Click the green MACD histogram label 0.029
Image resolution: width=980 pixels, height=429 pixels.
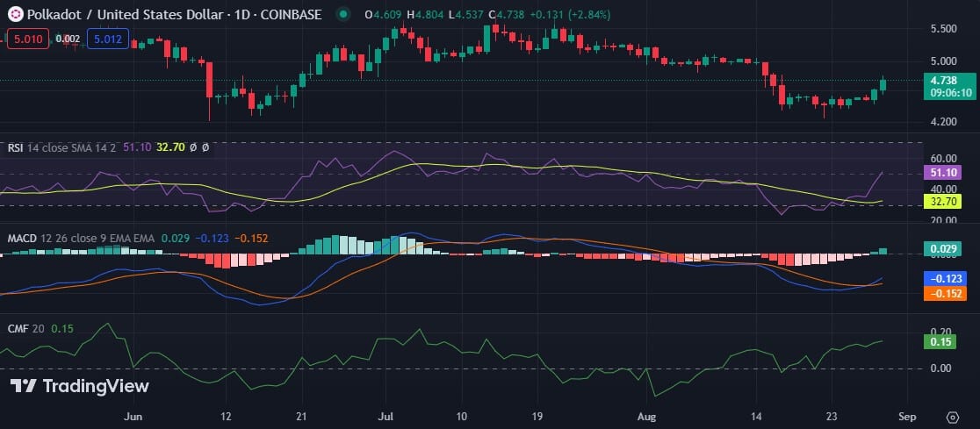point(947,250)
